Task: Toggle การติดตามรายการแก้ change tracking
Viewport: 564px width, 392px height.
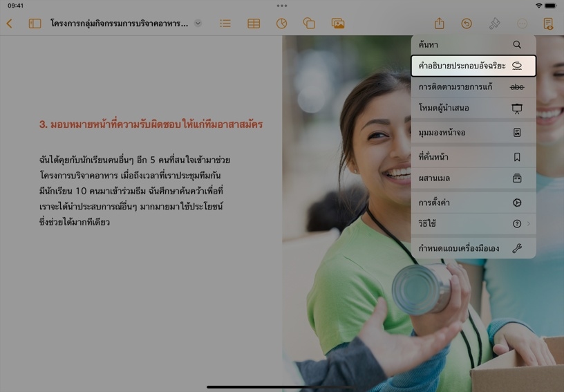Action: pos(473,87)
